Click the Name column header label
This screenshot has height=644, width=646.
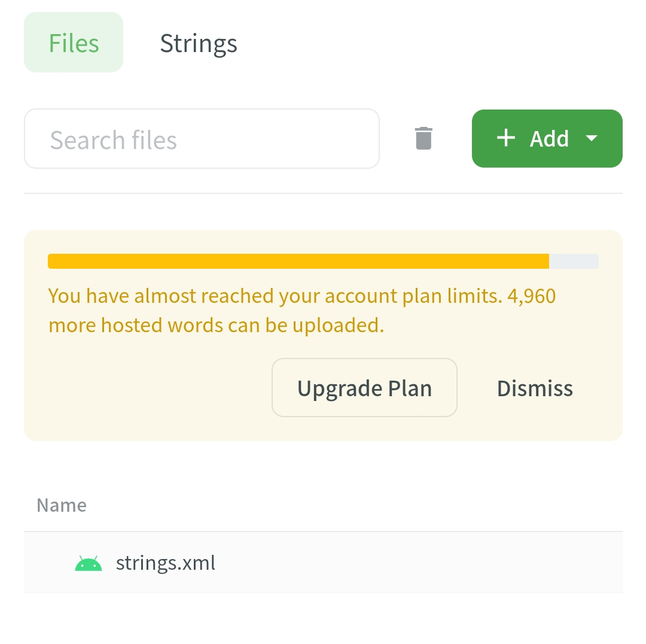[x=61, y=505]
